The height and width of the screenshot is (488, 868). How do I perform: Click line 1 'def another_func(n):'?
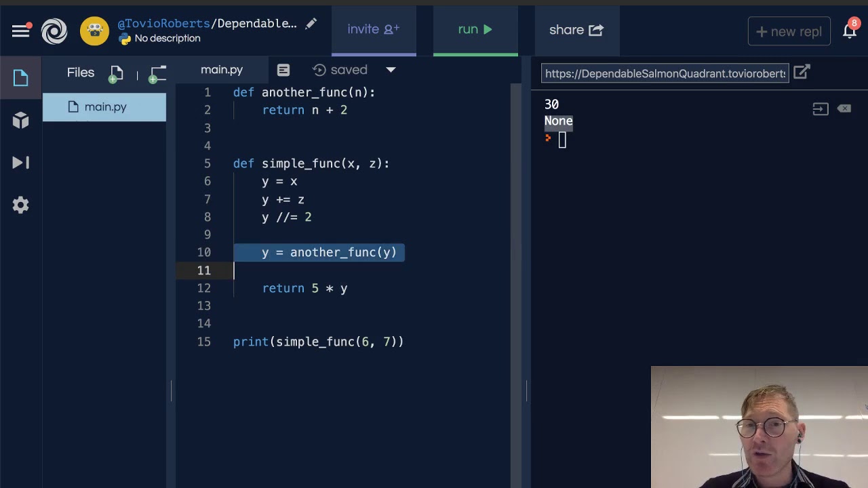[x=304, y=92]
